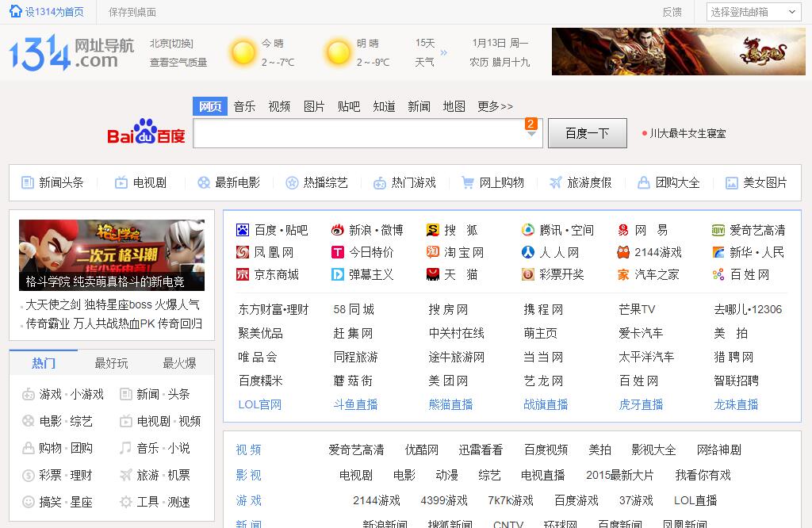Open 川大最牛女生寝室 hot topic link
The width and height of the screenshot is (812, 528).
[x=688, y=133]
